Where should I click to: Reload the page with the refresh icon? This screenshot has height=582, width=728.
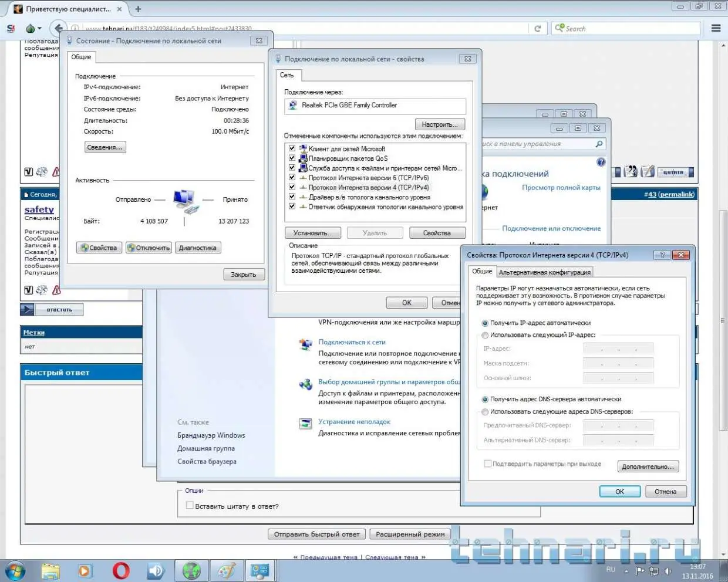point(537,28)
